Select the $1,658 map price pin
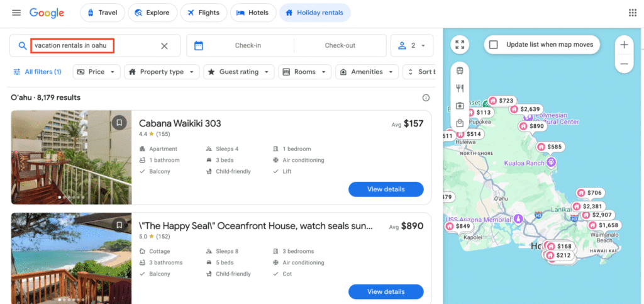Screen dimensions: 644x304 (x=604, y=225)
